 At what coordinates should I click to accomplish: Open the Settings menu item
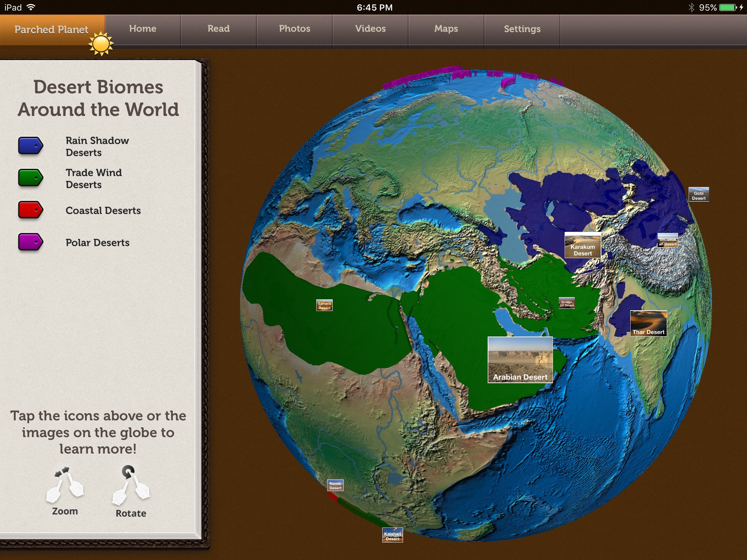[521, 28]
